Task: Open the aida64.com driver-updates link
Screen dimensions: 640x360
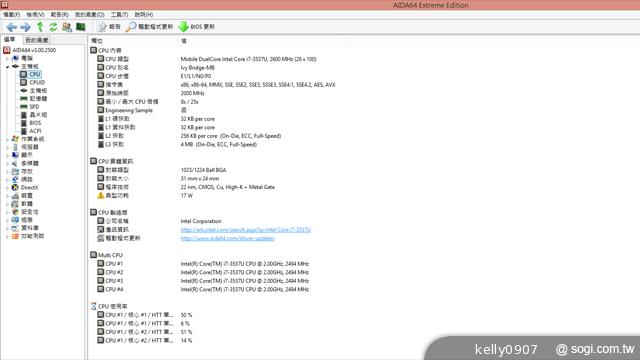Action: pyautogui.click(x=227, y=238)
